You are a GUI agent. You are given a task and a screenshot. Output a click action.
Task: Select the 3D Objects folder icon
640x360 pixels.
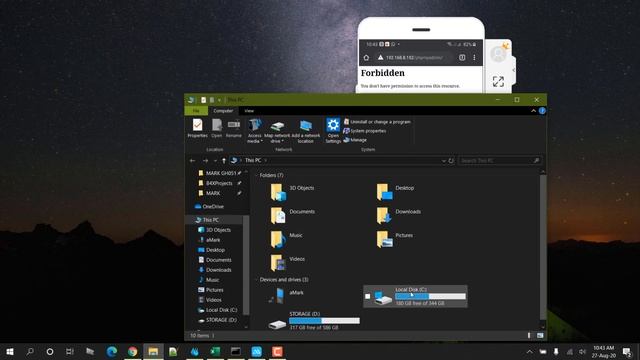(x=278, y=192)
